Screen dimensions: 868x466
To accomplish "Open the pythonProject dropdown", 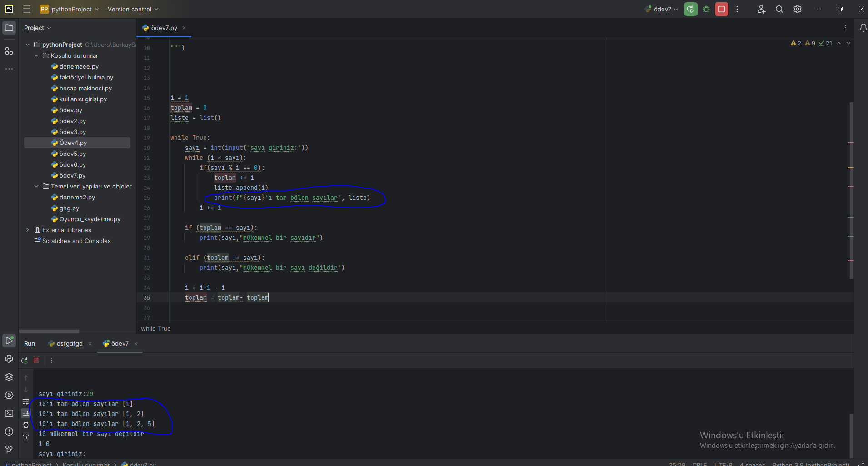I will click(69, 9).
